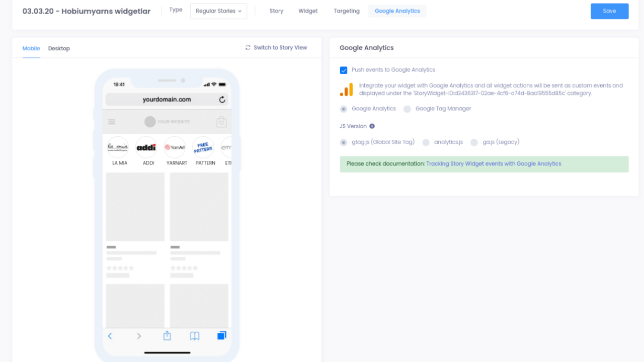This screenshot has width=644, height=362.
Task: Click the Save button
Action: pyautogui.click(x=609, y=11)
